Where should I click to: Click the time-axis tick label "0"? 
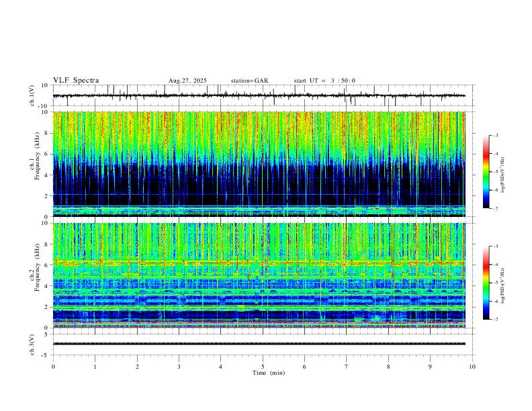(x=53, y=367)
